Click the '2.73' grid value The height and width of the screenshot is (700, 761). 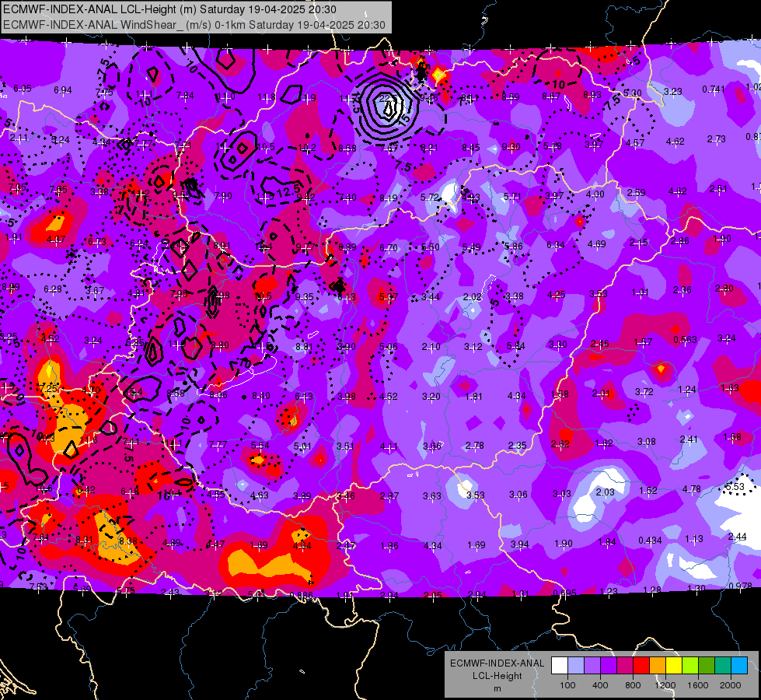[x=717, y=139]
